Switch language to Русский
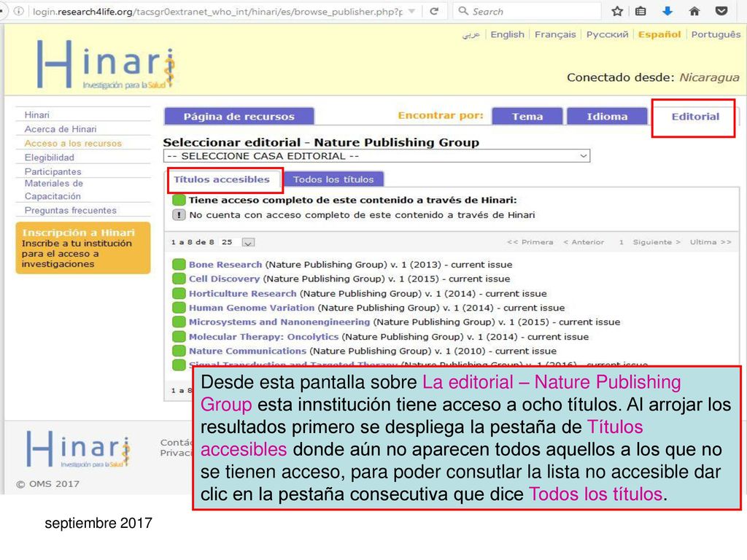The width and height of the screenshot is (747, 560). [x=607, y=34]
